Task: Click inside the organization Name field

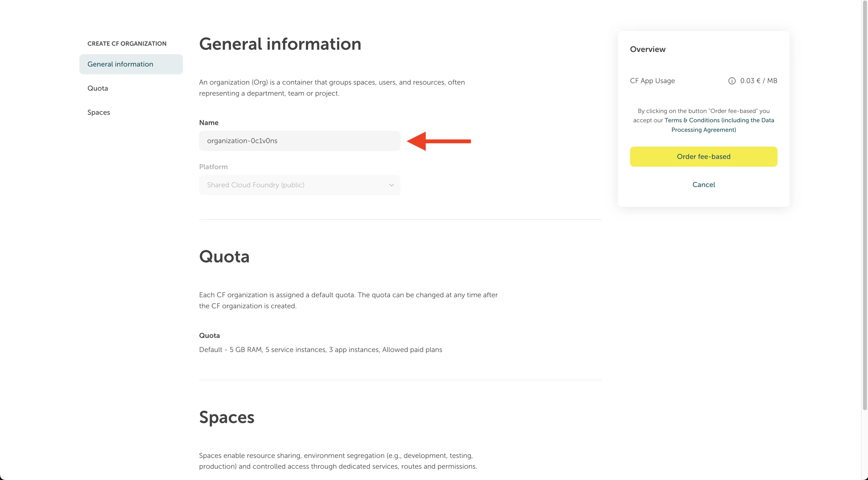Action: (x=299, y=141)
